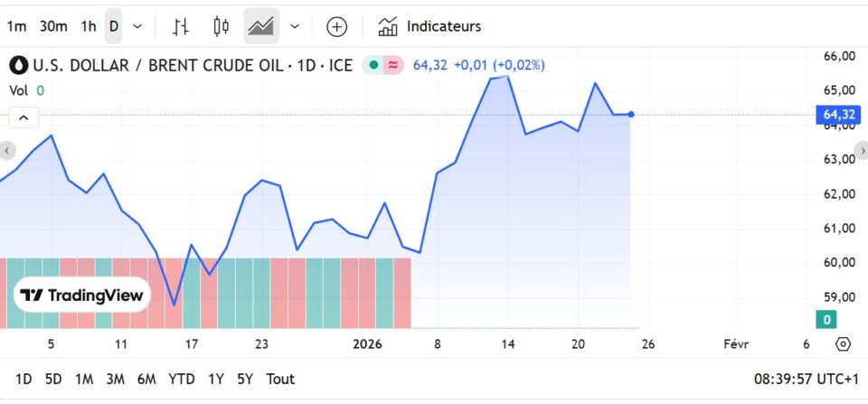Image resolution: width=868 pixels, height=404 pixels.
Task: Click the TradingView logo
Action: click(81, 296)
